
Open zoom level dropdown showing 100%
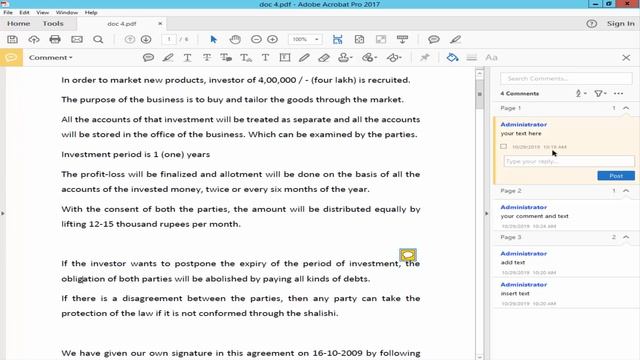click(305, 40)
